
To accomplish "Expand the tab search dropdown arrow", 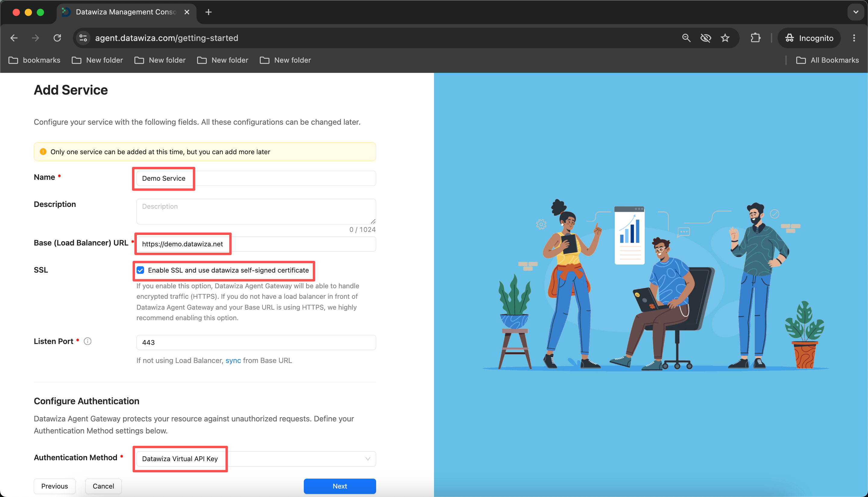I will click(856, 12).
